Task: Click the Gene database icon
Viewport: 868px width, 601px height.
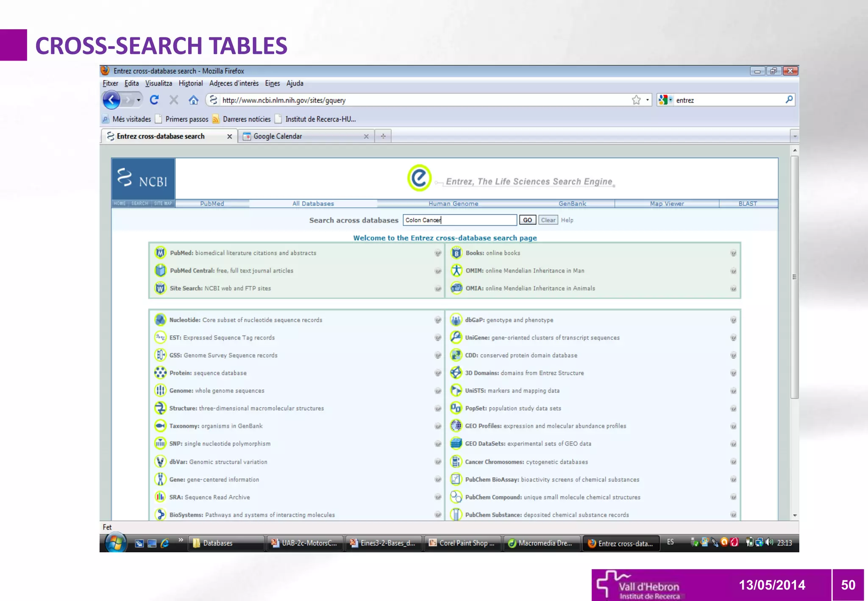Action: tap(160, 479)
